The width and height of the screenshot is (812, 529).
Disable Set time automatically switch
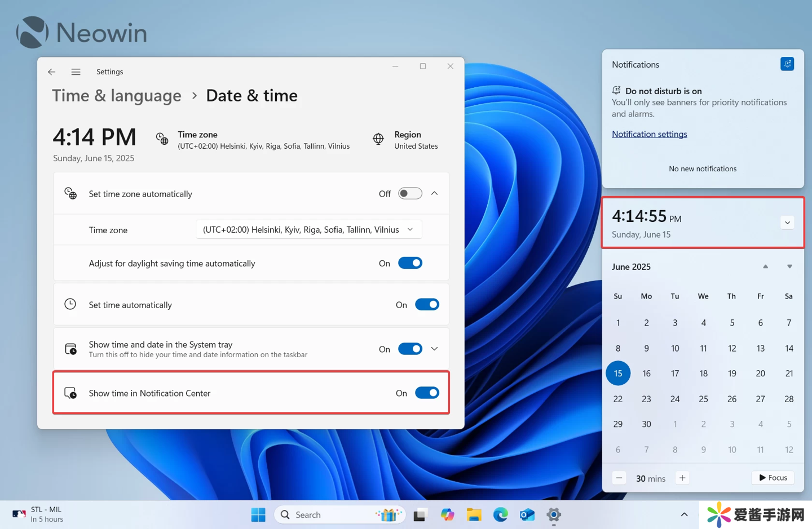click(x=427, y=305)
